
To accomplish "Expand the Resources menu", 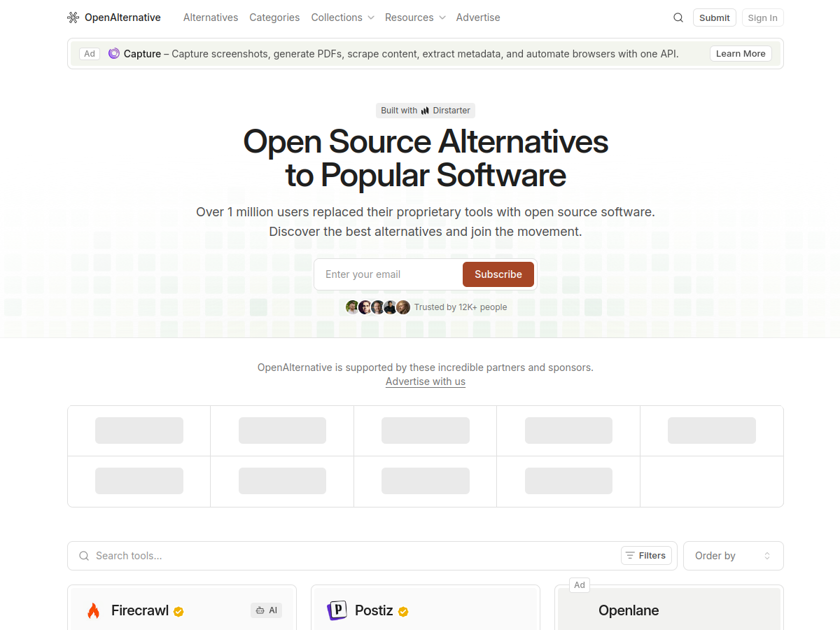I will click(415, 17).
